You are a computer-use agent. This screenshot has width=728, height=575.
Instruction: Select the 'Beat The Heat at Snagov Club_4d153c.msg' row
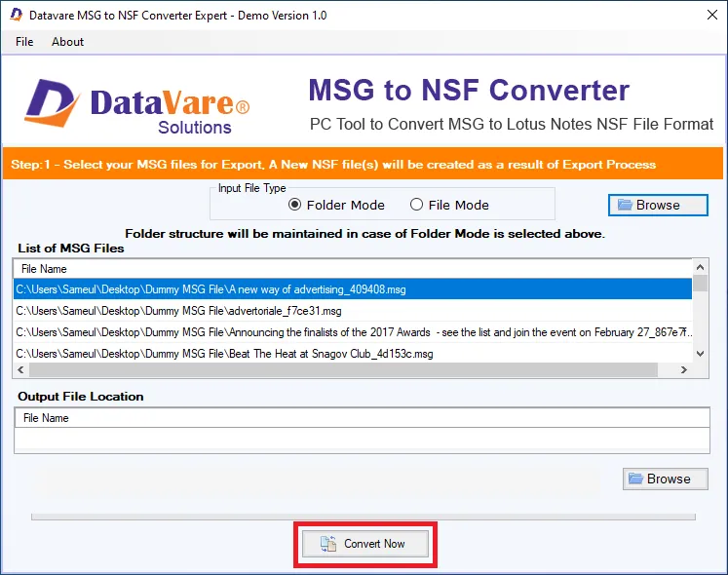(353, 354)
